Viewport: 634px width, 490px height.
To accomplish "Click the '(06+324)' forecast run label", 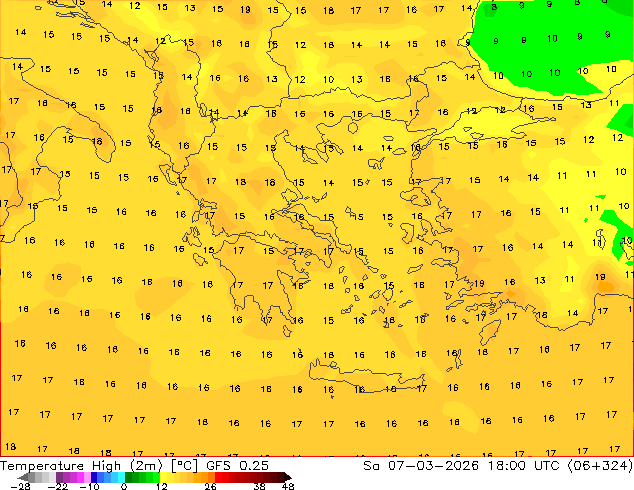I will pyautogui.click(x=600, y=466).
